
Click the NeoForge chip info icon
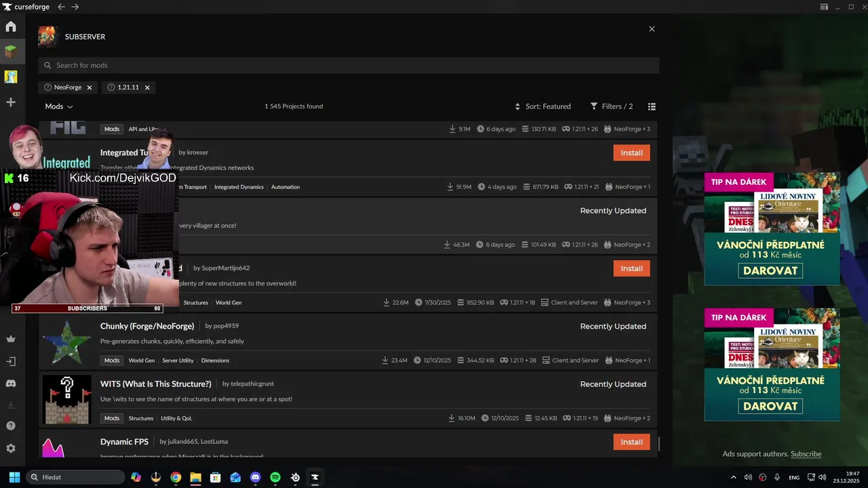47,87
